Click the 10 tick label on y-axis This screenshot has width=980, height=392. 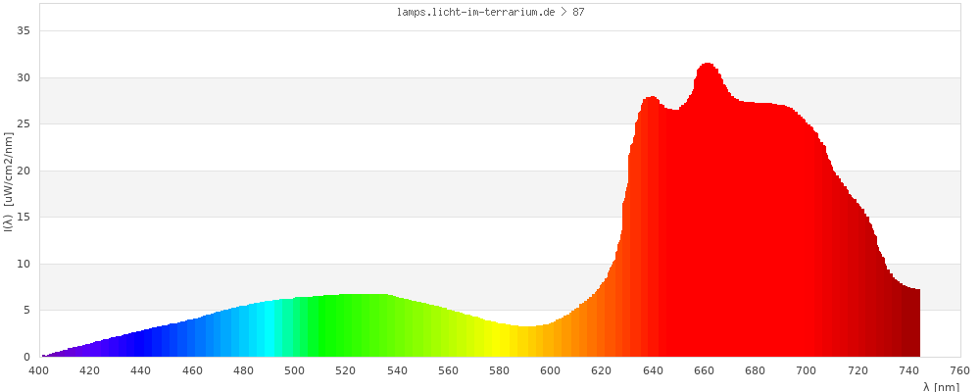pos(24,264)
